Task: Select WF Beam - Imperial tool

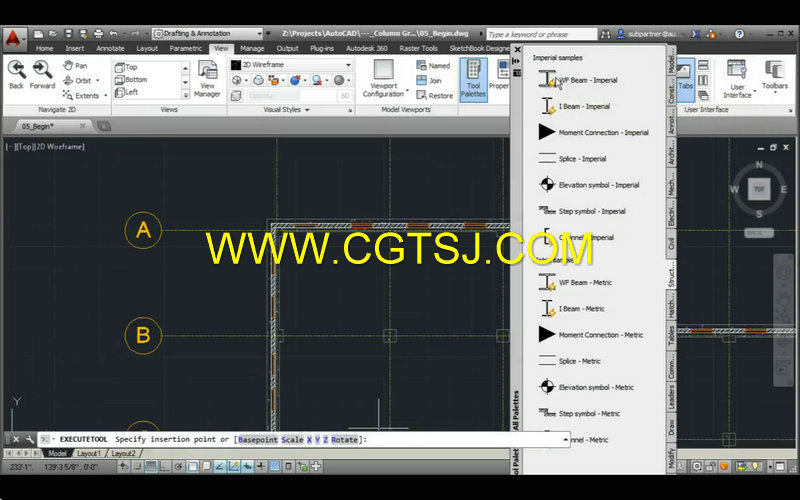Action: tap(578, 80)
